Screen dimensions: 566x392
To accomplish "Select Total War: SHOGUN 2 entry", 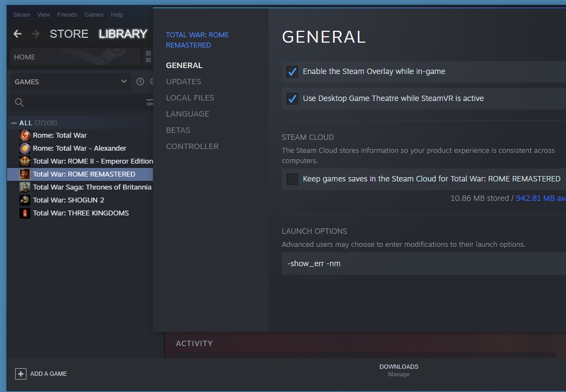I will coord(69,200).
